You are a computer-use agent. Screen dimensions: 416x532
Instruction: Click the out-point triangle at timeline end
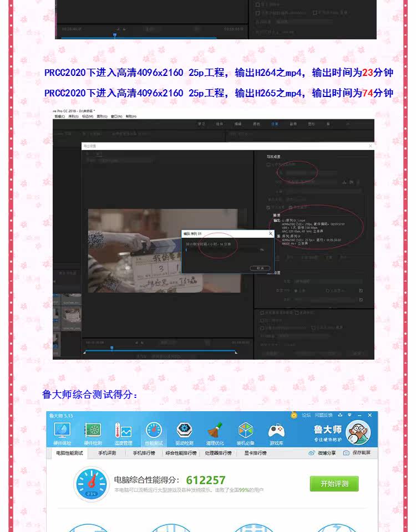236,353
